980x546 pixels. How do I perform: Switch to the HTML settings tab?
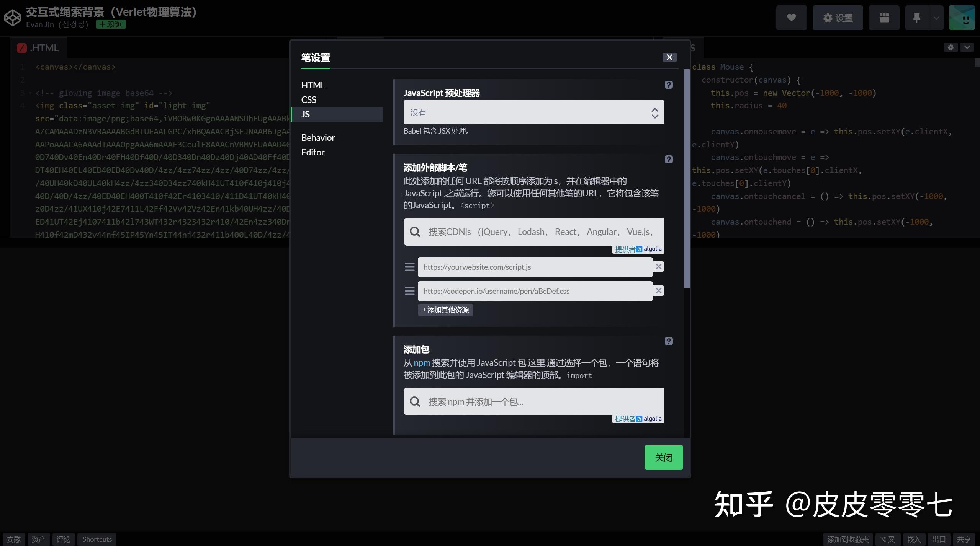pyautogui.click(x=313, y=85)
